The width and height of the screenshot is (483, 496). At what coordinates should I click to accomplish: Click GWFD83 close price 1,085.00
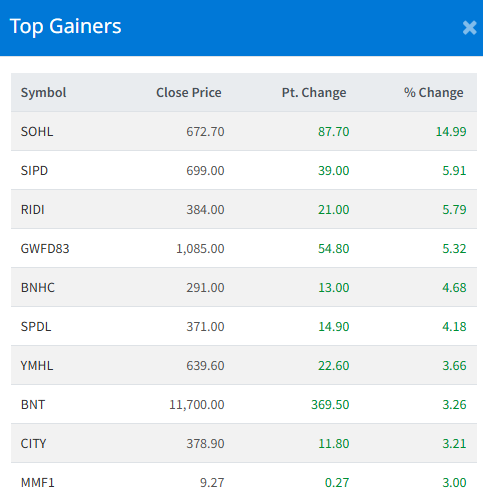click(x=200, y=249)
